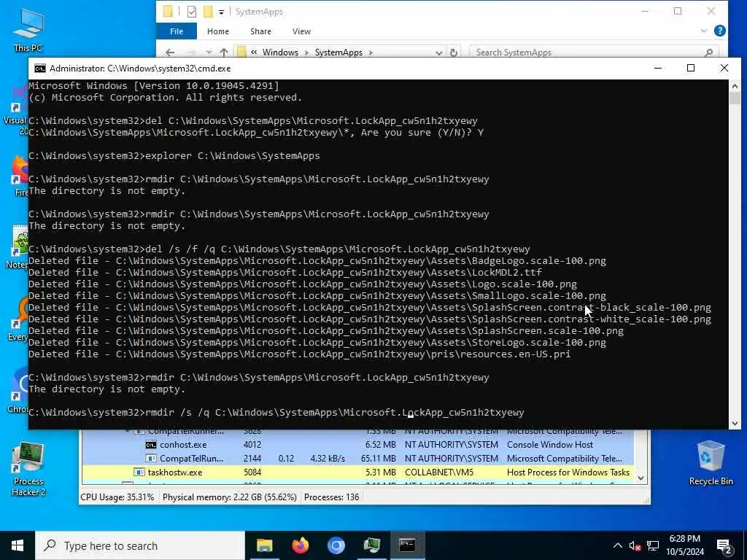The height and width of the screenshot is (560, 747).
Task: Select CompatTelRun process with PID 2144
Action: click(x=357, y=459)
